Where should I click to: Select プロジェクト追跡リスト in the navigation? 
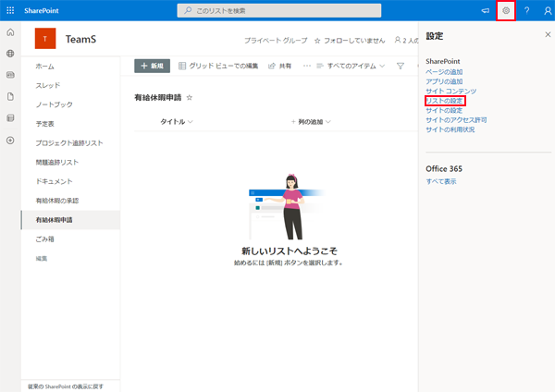pyautogui.click(x=69, y=143)
